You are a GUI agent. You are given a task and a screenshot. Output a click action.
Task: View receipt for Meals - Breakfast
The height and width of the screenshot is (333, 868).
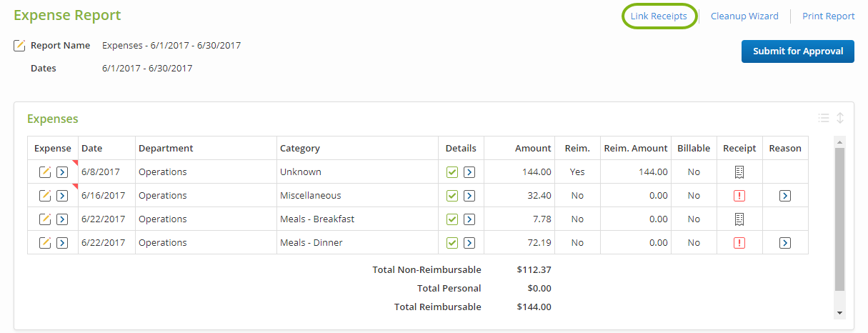pyautogui.click(x=739, y=219)
